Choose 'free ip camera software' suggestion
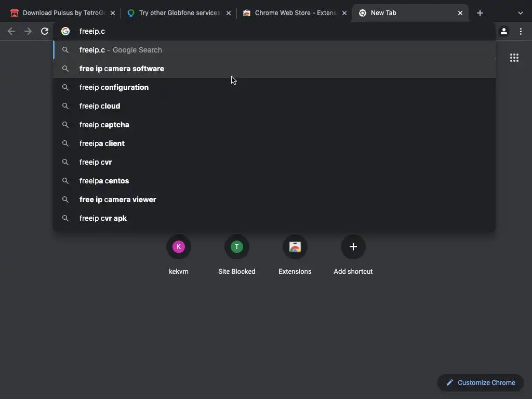 tap(274, 69)
